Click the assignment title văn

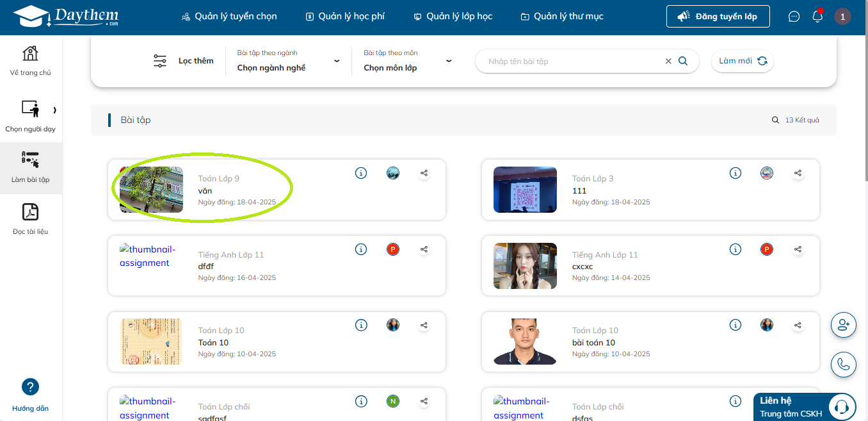click(x=205, y=191)
